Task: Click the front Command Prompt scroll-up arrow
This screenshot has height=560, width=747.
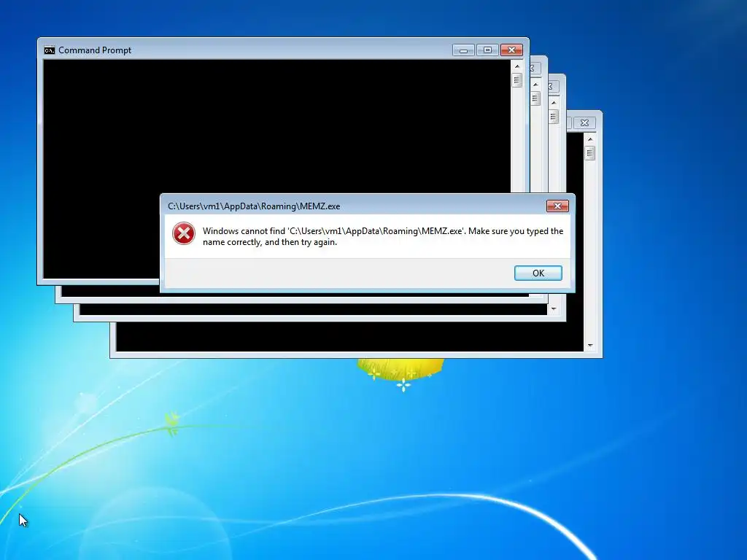Action: click(x=517, y=66)
